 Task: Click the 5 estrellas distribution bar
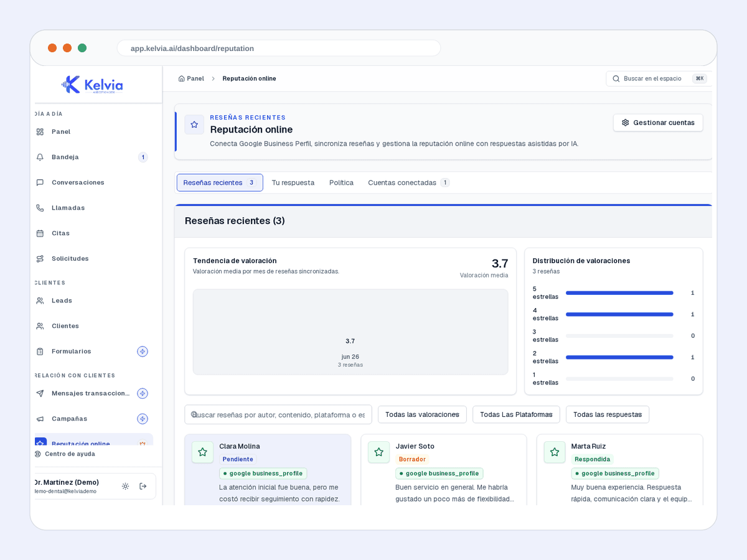(619, 292)
